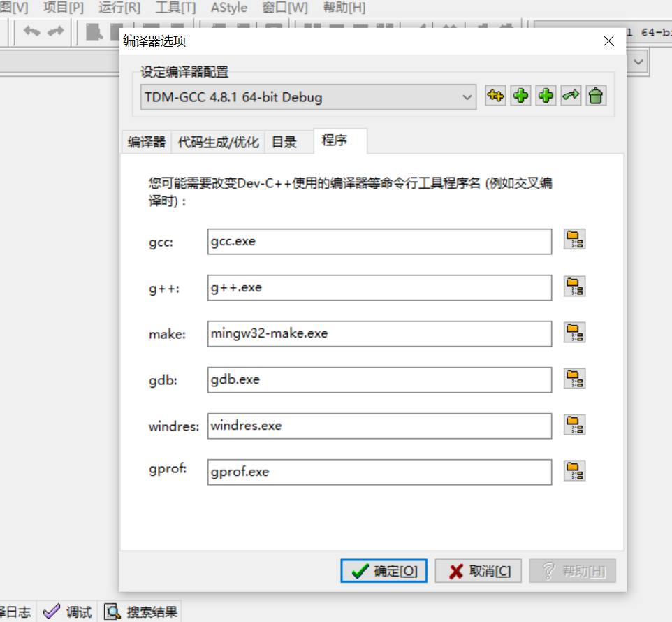
Task: Cancel the dialog with 取消 button
Action: coord(478,570)
